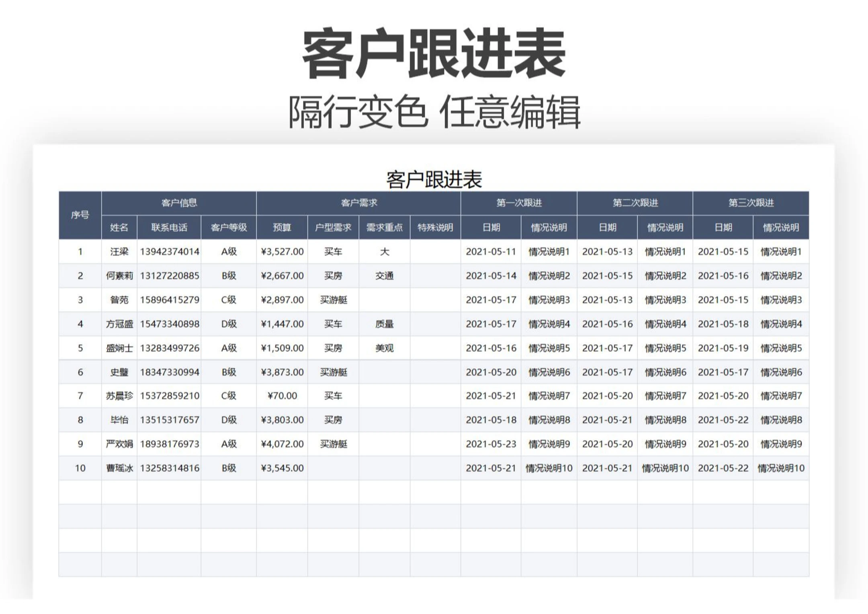Select the 联系电话 column header
868x614 pixels.
pyautogui.click(x=169, y=228)
